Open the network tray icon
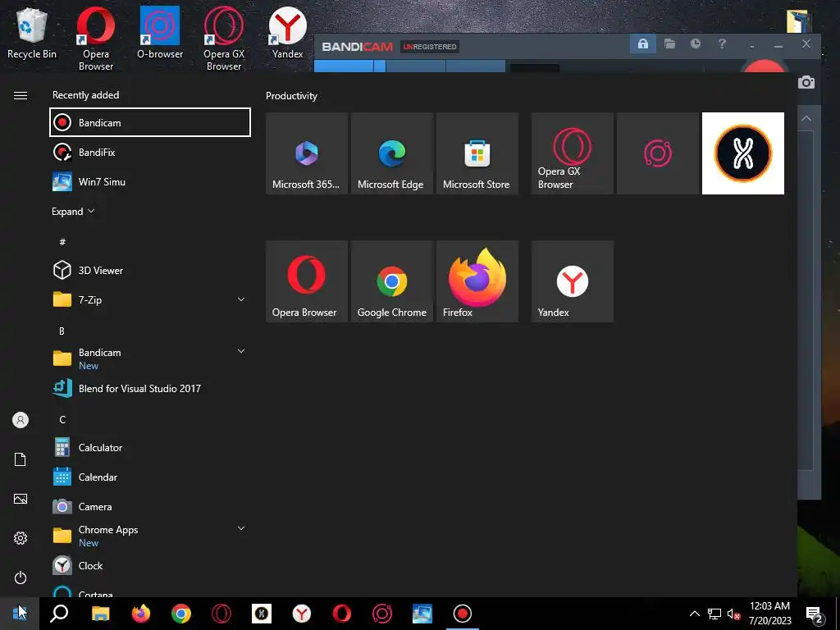The image size is (840, 630). tap(714, 614)
